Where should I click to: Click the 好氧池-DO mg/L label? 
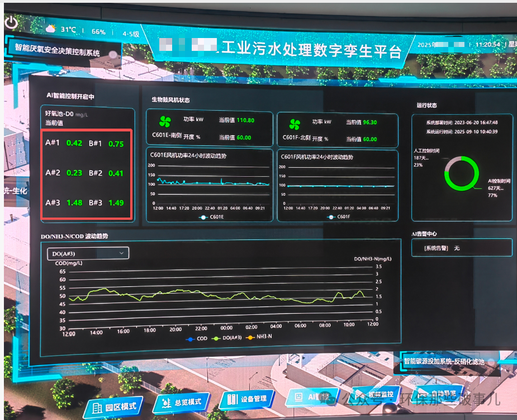pyautogui.click(x=67, y=114)
